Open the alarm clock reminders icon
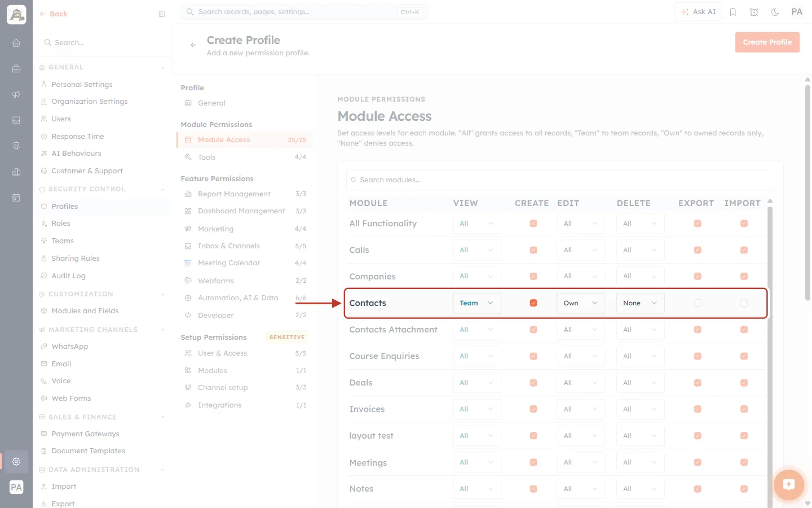The height and width of the screenshot is (508, 812). [x=754, y=12]
